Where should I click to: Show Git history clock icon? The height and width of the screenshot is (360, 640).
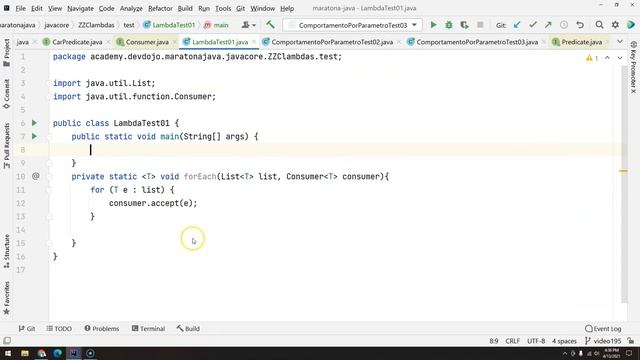[564, 25]
